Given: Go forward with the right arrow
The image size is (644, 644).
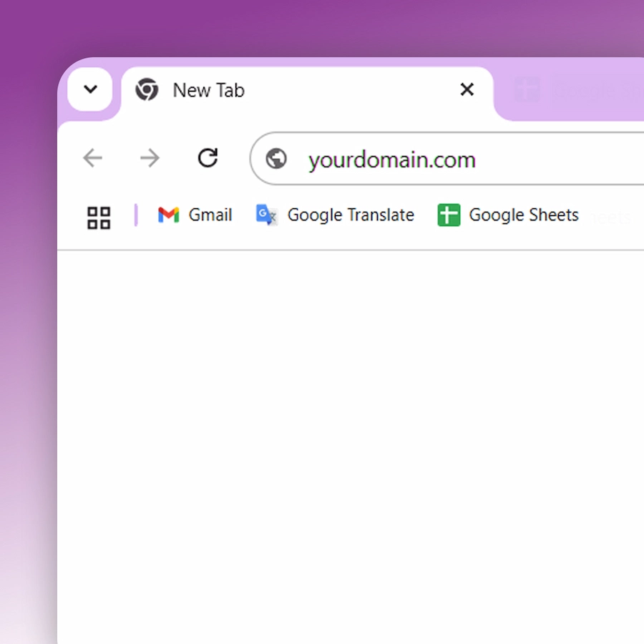Looking at the screenshot, I should (x=150, y=157).
